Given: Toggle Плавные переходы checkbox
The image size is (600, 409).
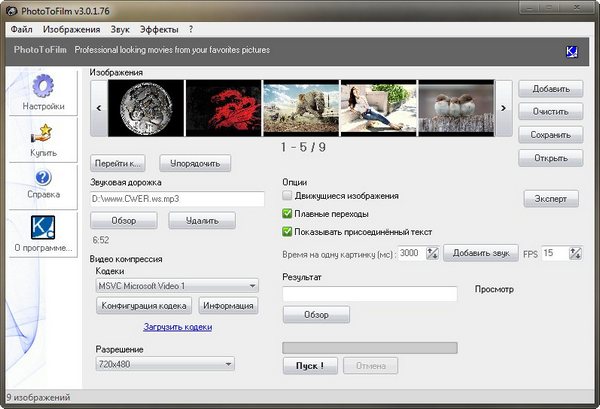Looking at the screenshot, I should [288, 213].
